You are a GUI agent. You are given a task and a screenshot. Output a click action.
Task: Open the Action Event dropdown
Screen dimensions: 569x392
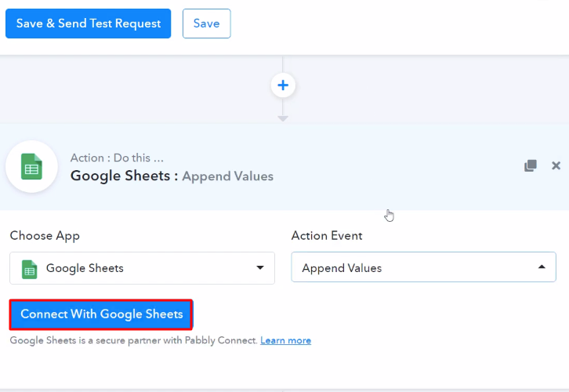(x=423, y=267)
